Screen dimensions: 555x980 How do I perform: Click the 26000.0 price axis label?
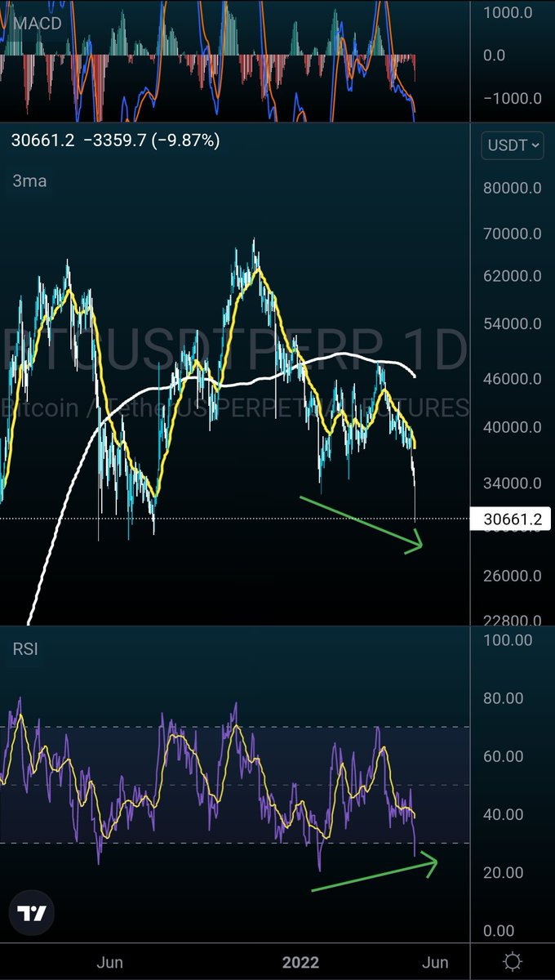512,576
